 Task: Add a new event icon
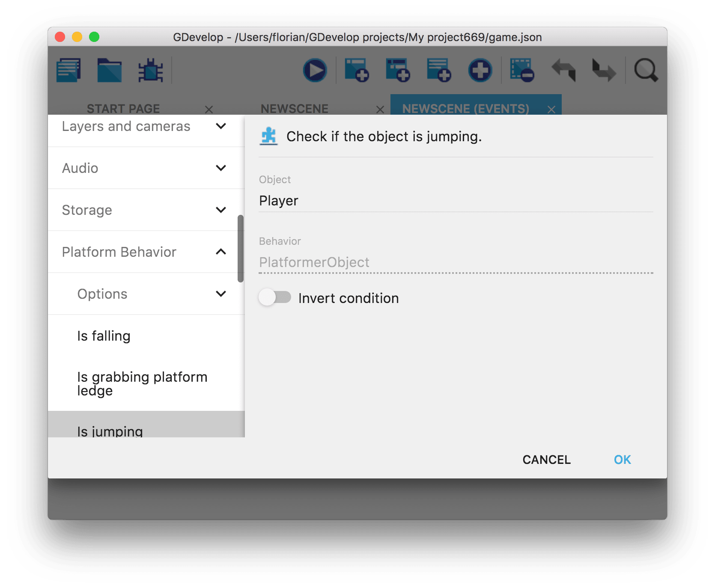coord(357,70)
